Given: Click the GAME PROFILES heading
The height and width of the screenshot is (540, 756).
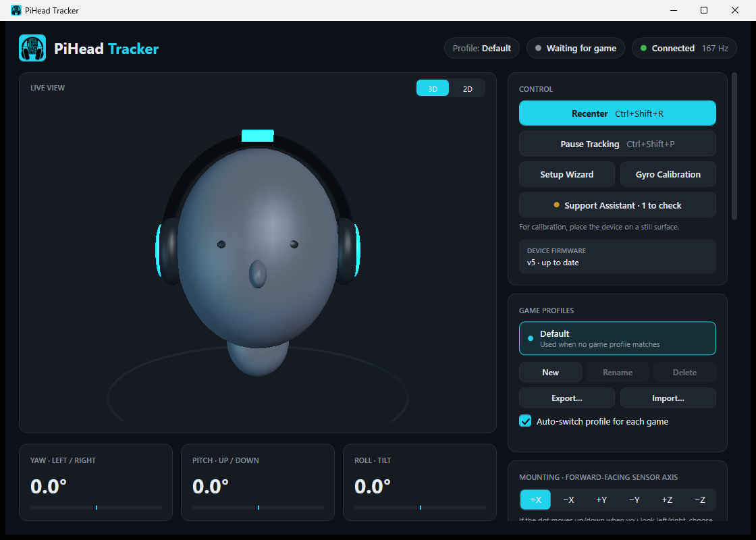Looking at the screenshot, I should point(546,310).
